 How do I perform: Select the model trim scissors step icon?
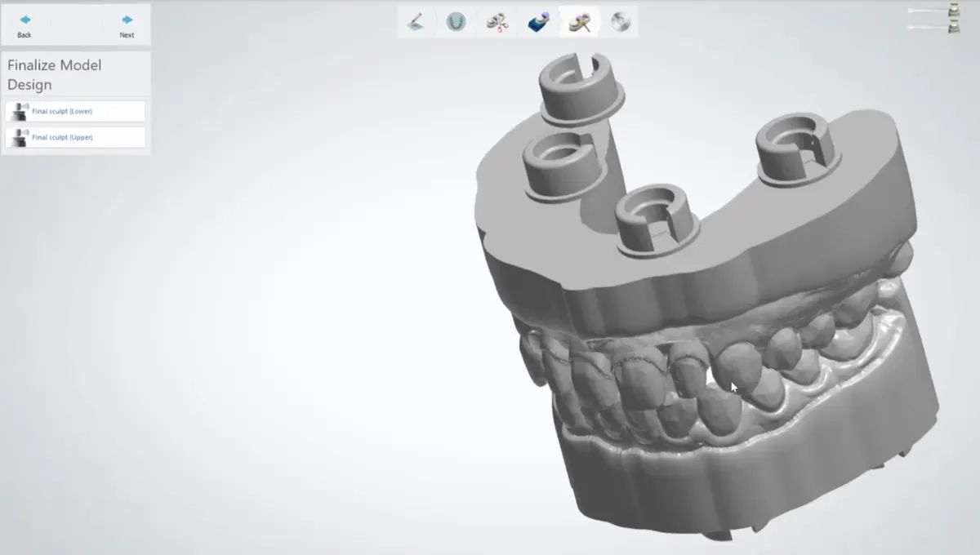[x=496, y=22]
